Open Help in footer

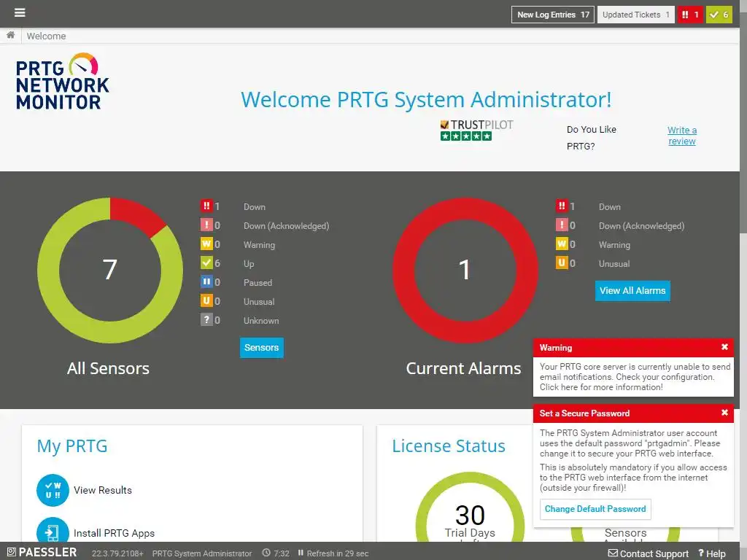click(x=712, y=553)
